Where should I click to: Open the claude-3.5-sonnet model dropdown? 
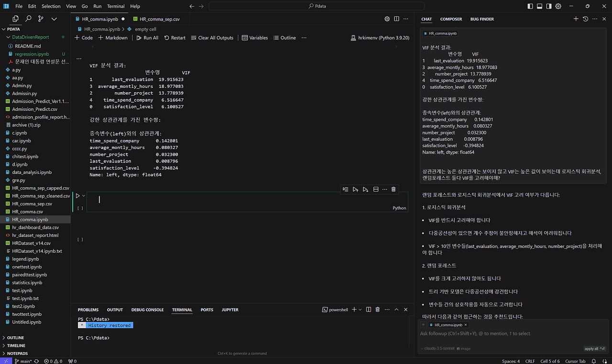[x=437, y=349]
